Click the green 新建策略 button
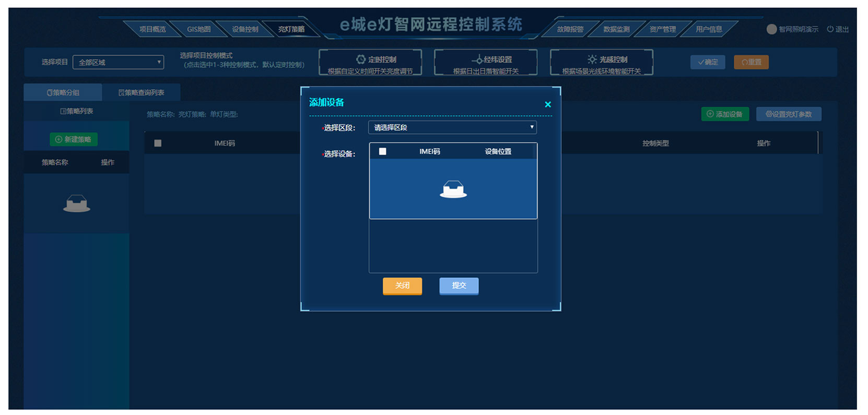Viewport: 868px width, 415px height. click(73, 140)
